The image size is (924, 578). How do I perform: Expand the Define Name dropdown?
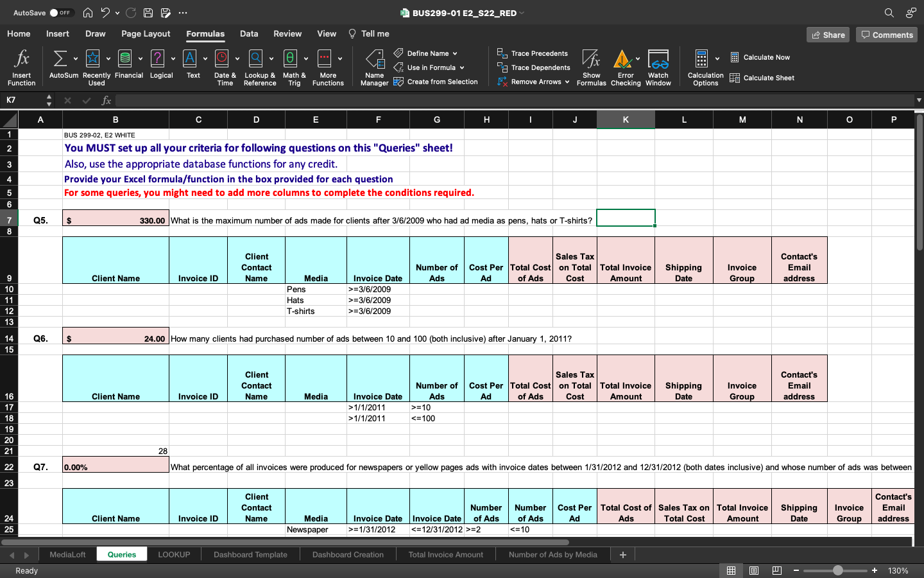(455, 53)
